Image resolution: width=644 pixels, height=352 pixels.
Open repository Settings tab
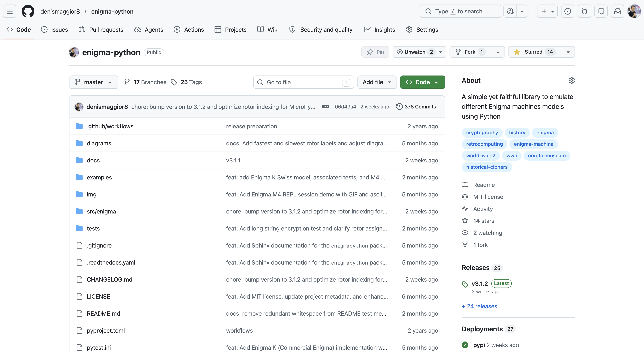point(422,30)
